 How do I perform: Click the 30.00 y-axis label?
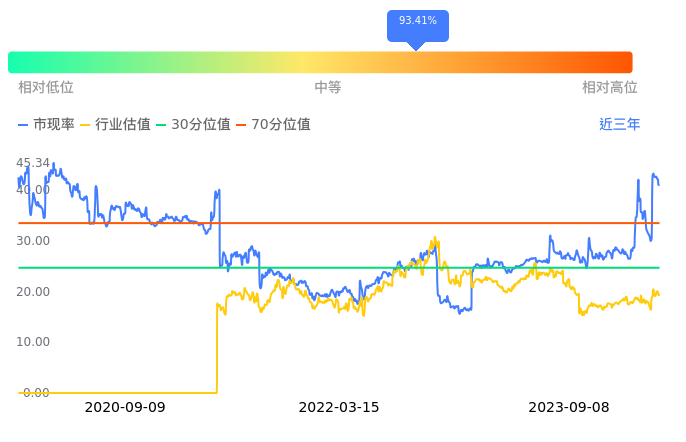point(33,241)
